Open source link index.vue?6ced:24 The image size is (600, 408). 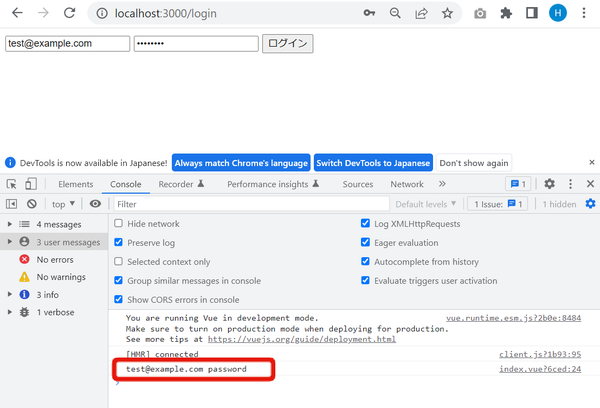coord(540,369)
